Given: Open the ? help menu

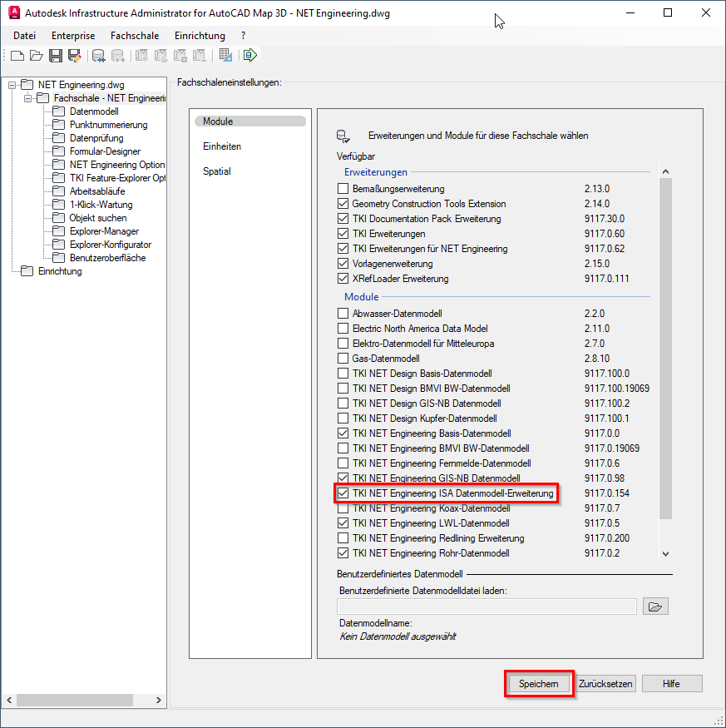Looking at the screenshot, I should point(243,36).
